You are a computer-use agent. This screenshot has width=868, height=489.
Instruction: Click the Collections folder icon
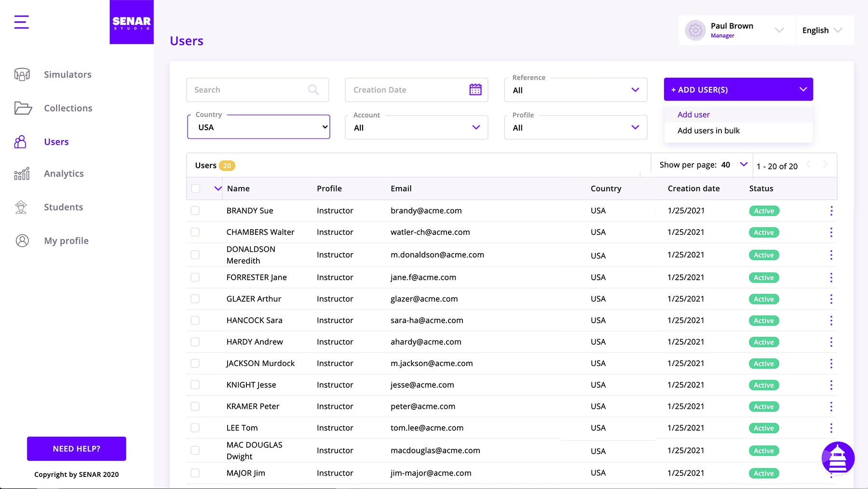point(23,108)
